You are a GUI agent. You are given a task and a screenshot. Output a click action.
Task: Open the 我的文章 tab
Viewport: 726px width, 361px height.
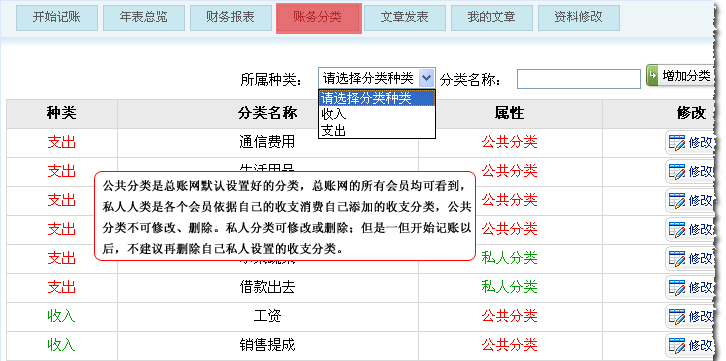pos(492,18)
